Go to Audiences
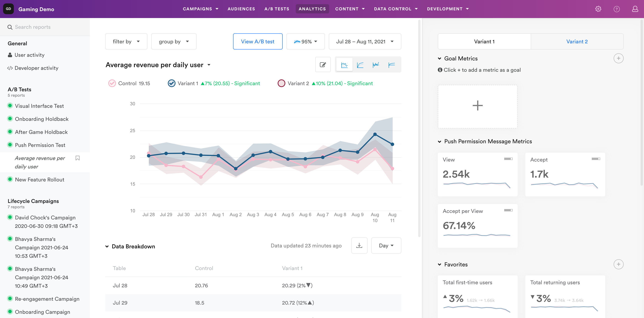The image size is (644, 318). (241, 9)
